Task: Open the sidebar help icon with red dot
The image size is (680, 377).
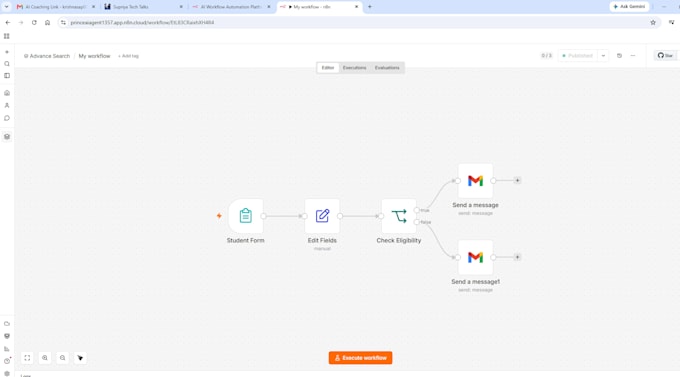Action: pyautogui.click(x=7, y=361)
